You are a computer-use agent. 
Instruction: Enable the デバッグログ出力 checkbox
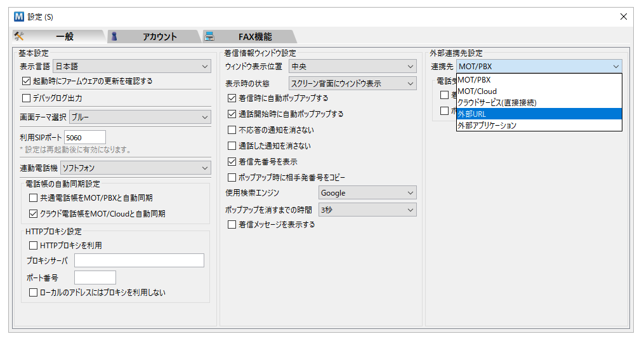tap(27, 98)
